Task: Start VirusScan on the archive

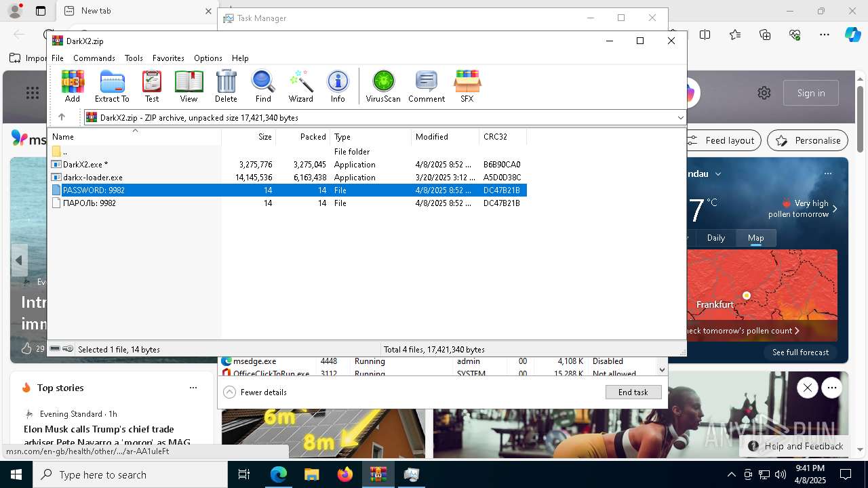Action: [383, 86]
